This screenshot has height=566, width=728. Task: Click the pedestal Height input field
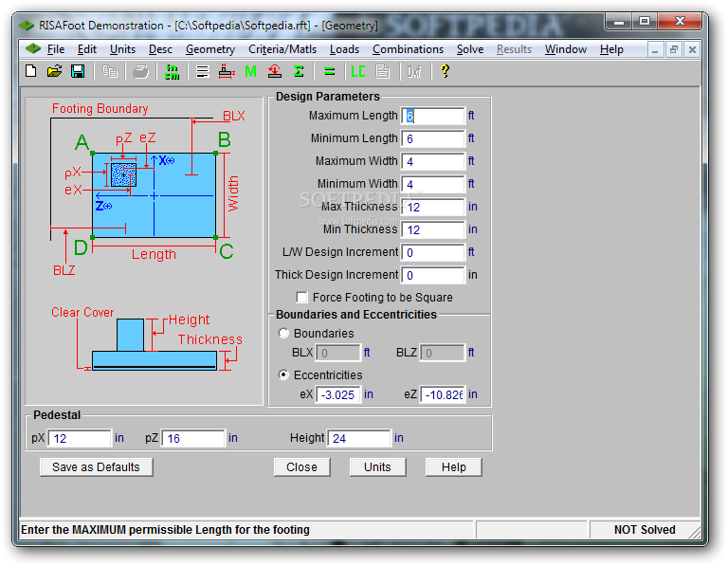click(x=359, y=438)
